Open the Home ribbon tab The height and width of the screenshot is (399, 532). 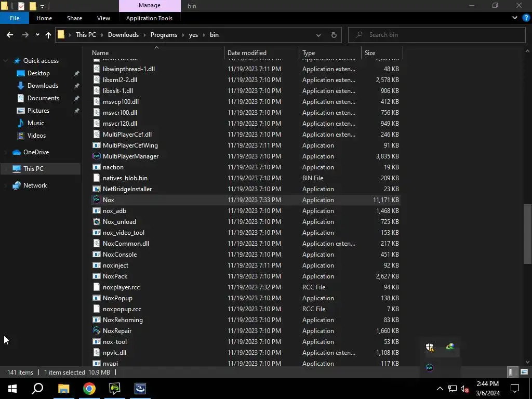(x=44, y=18)
